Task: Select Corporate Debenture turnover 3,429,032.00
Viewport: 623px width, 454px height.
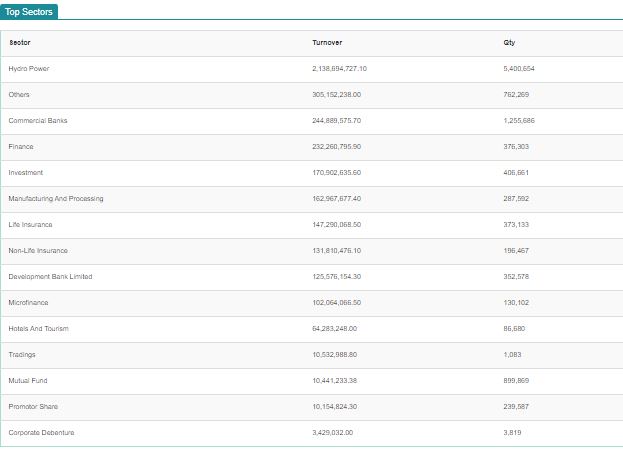Action: (x=333, y=433)
